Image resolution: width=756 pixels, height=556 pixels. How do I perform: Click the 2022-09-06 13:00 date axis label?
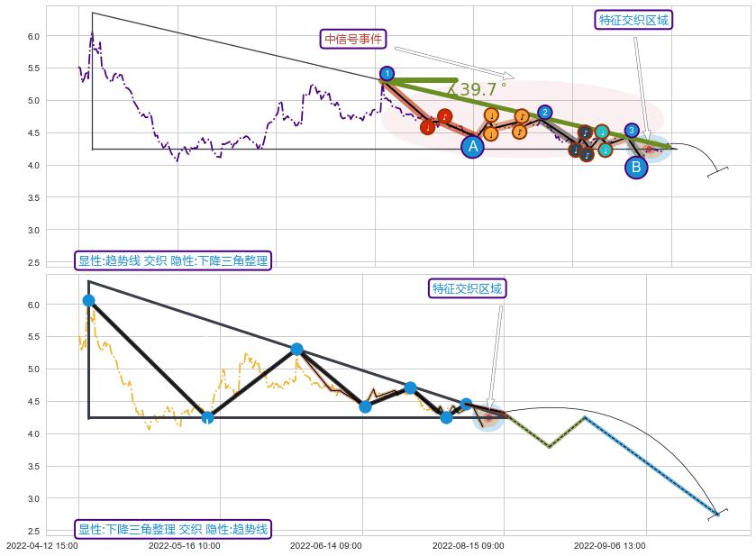(609, 545)
